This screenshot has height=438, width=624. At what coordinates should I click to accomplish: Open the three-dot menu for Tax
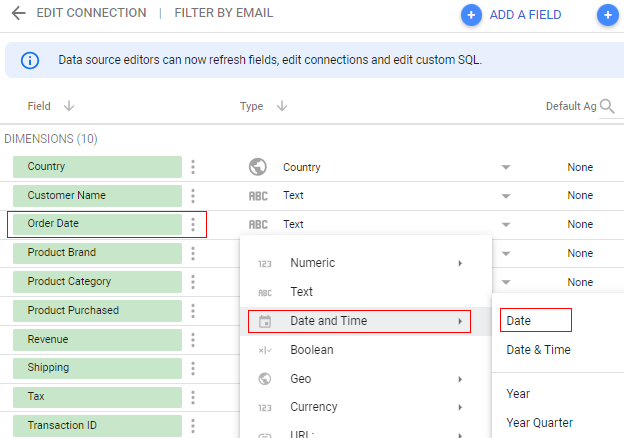point(193,397)
